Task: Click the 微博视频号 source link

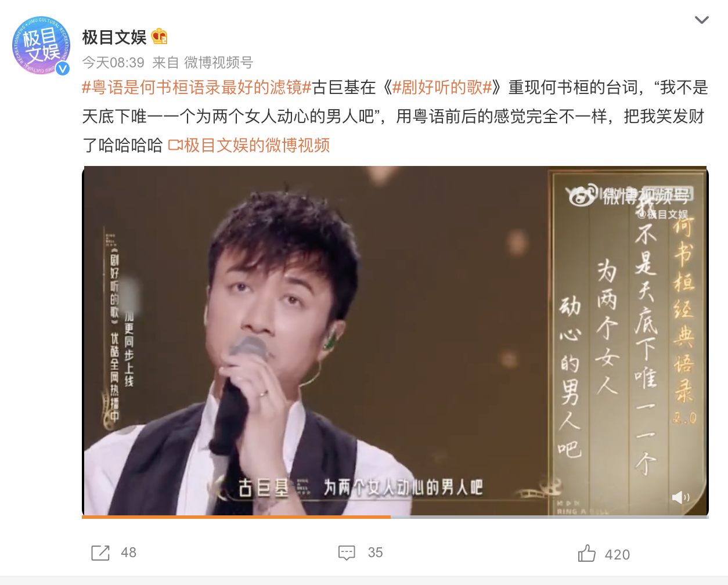Action: click(x=218, y=63)
